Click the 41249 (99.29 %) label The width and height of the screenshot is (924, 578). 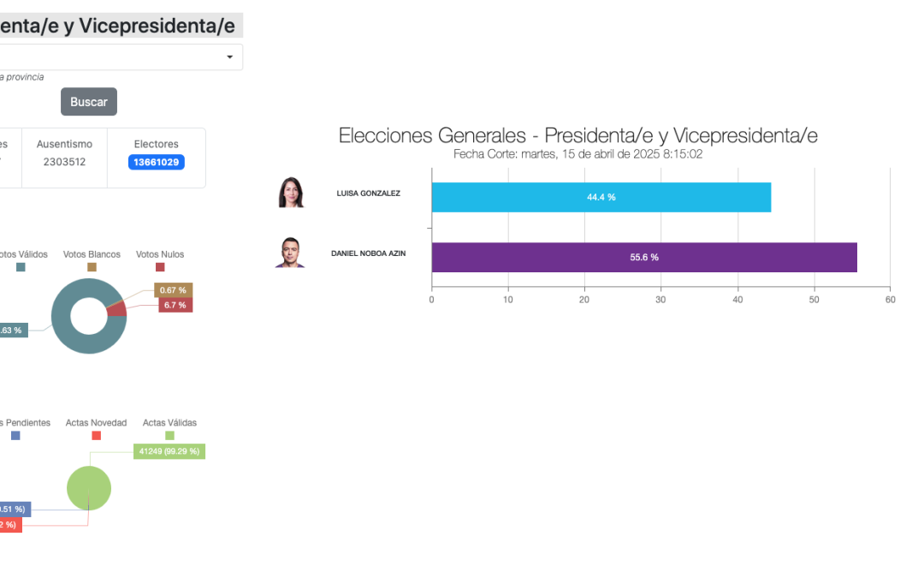click(x=169, y=451)
